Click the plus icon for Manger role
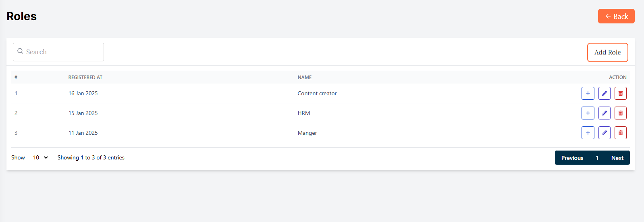644x222 pixels. click(x=588, y=133)
